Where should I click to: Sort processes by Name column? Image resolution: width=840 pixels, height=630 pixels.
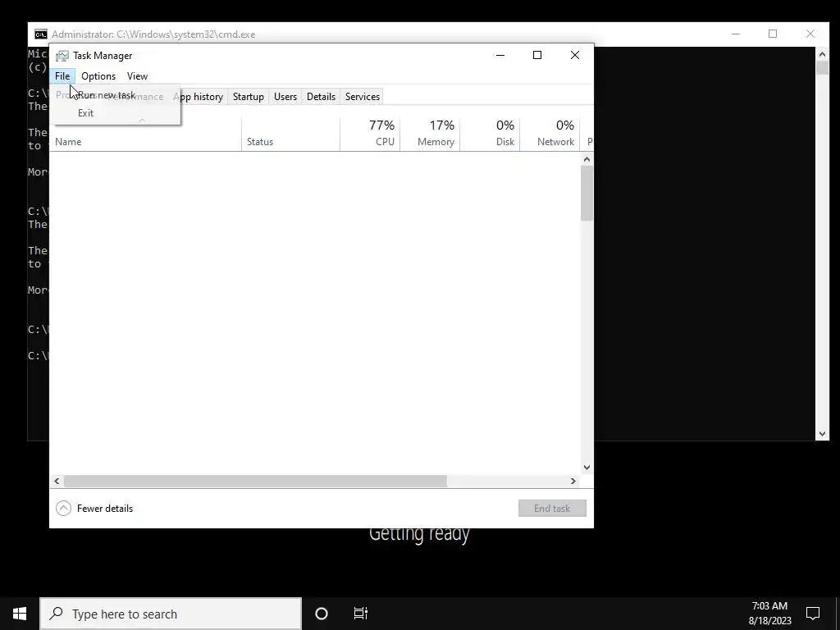tap(145, 134)
